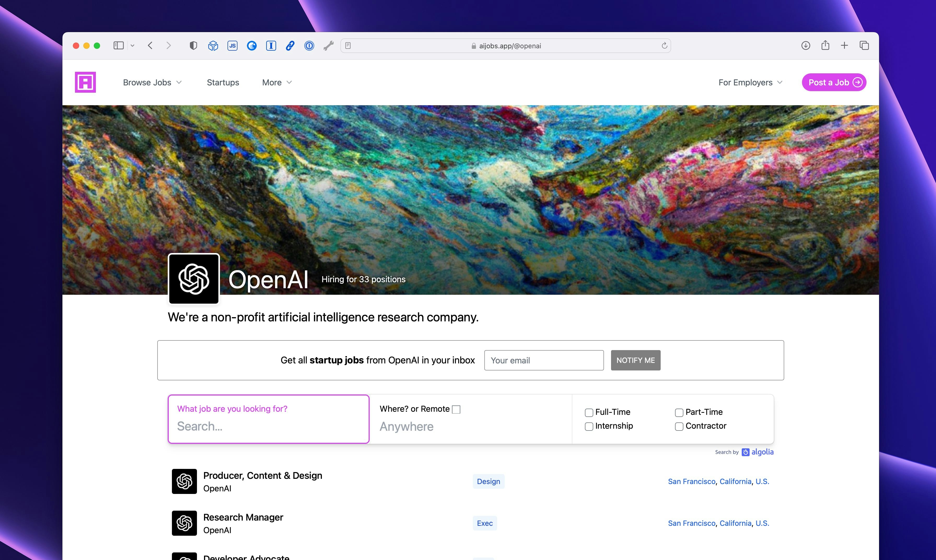Click San Francisco in Producer row
Viewport: 936px width, 560px height.
pos(692,481)
